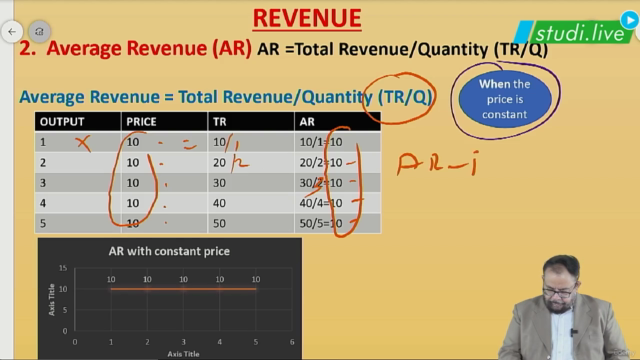Click the orange AR line in the chart
640x360 pixels.
coord(183,289)
